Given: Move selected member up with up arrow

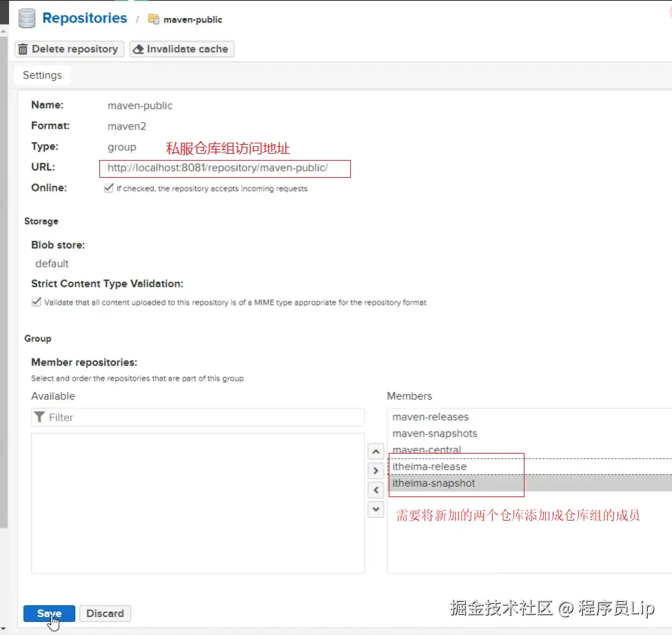Looking at the screenshot, I should click(376, 452).
